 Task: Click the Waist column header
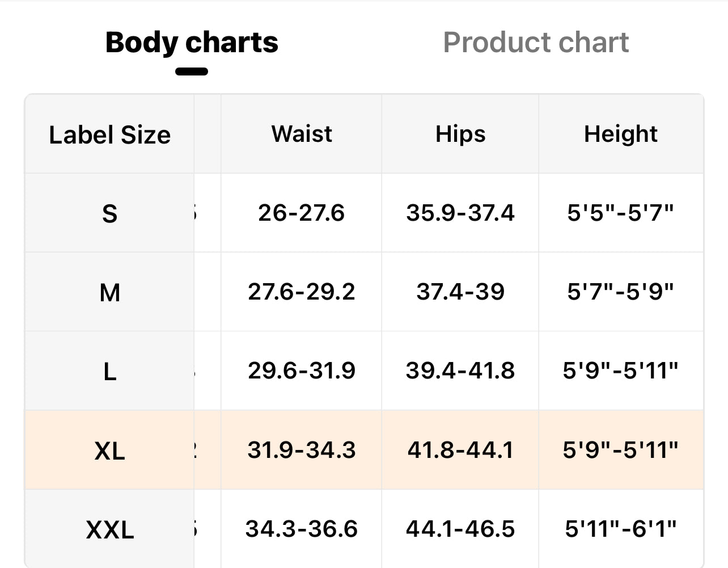pos(302,134)
